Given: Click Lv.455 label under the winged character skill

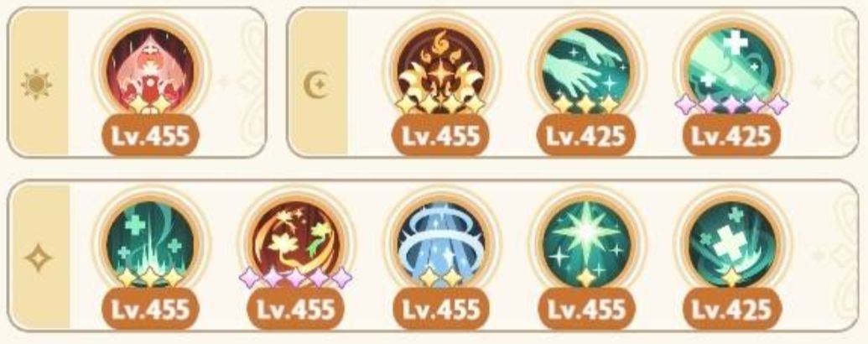Looking at the screenshot, I should 150,136.
